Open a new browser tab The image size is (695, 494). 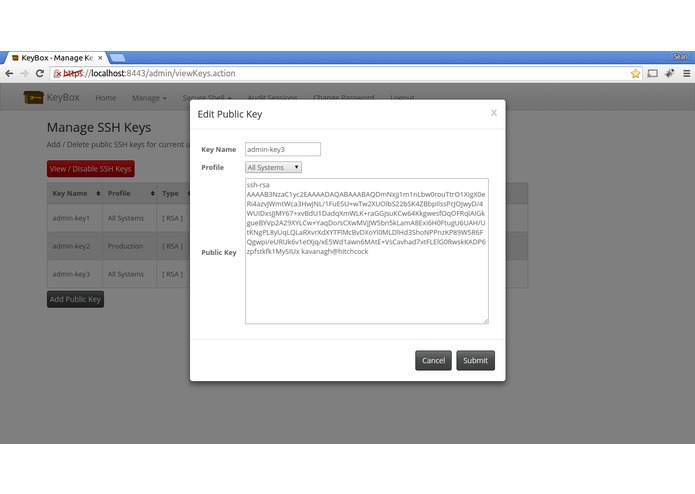point(117,58)
